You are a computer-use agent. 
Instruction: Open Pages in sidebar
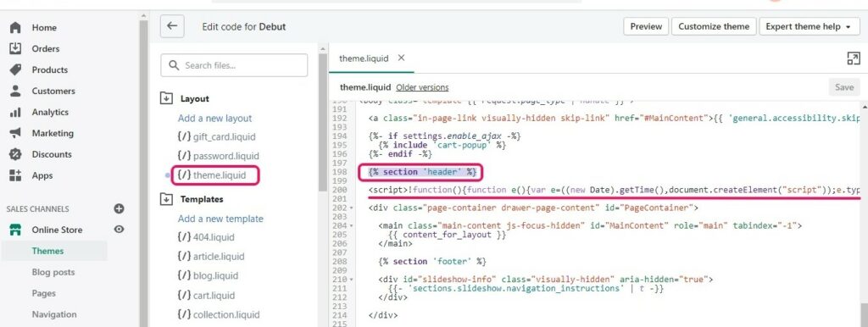pyautogui.click(x=44, y=293)
